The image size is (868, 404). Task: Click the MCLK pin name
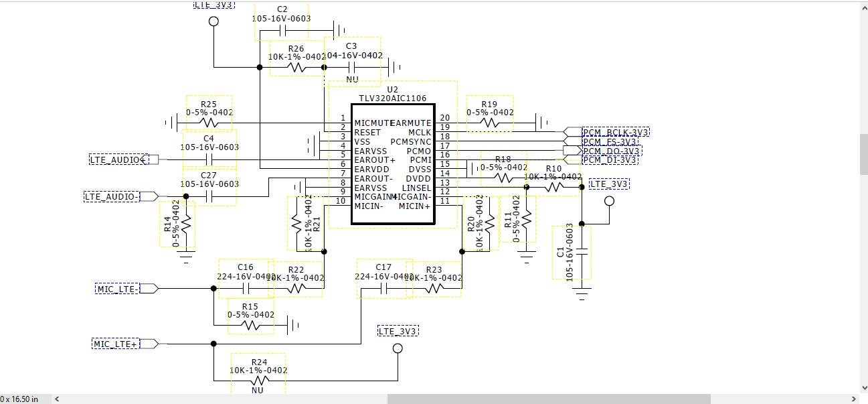pyautogui.click(x=420, y=133)
